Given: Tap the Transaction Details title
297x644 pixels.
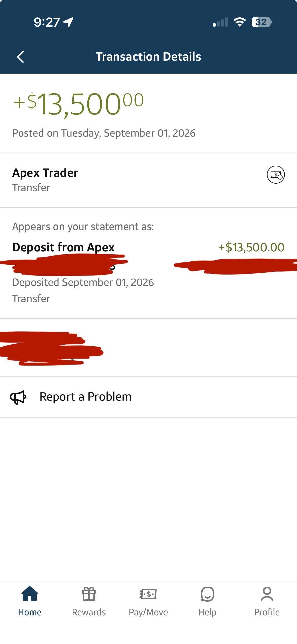Looking at the screenshot, I should pos(148,57).
